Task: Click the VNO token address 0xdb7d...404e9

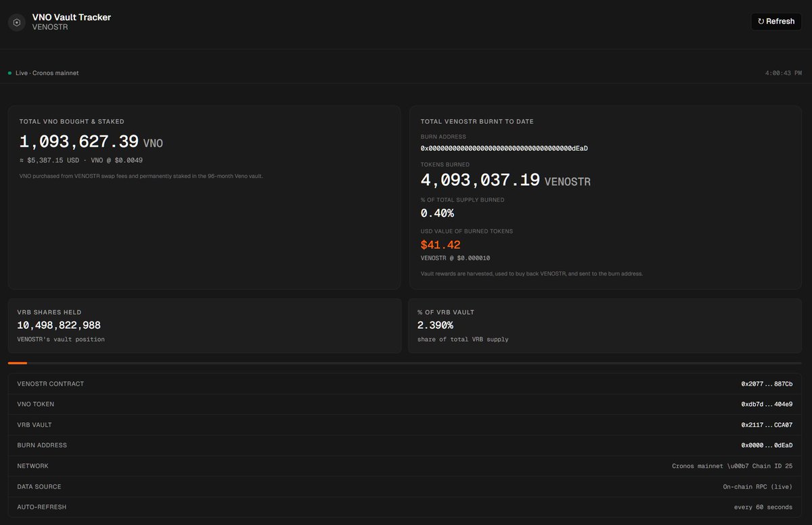Action: point(767,404)
